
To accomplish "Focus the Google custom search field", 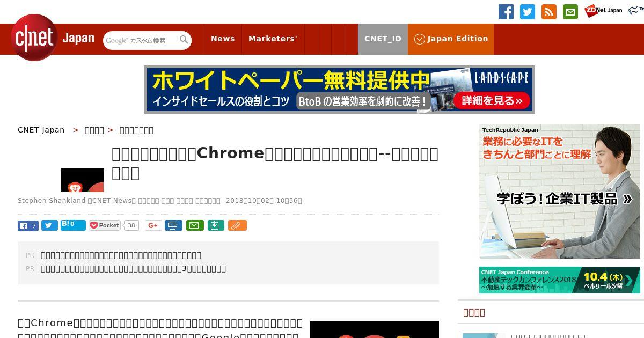I will [x=141, y=40].
